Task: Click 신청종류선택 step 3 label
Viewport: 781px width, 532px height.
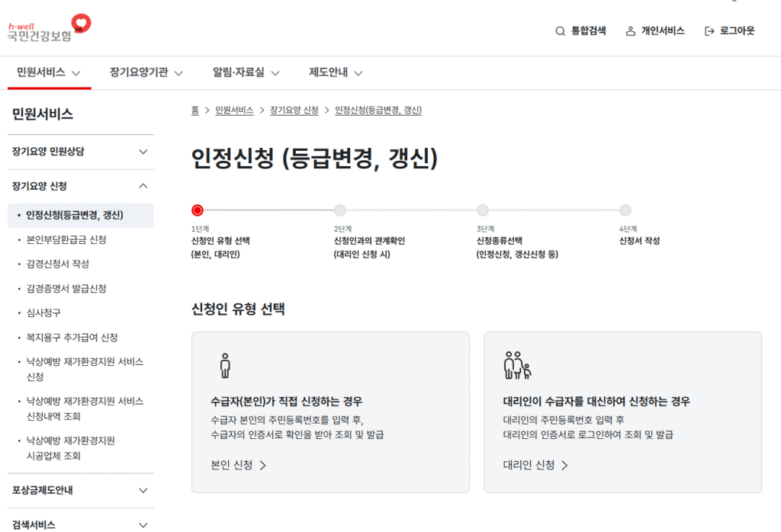Action: coord(499,241)
